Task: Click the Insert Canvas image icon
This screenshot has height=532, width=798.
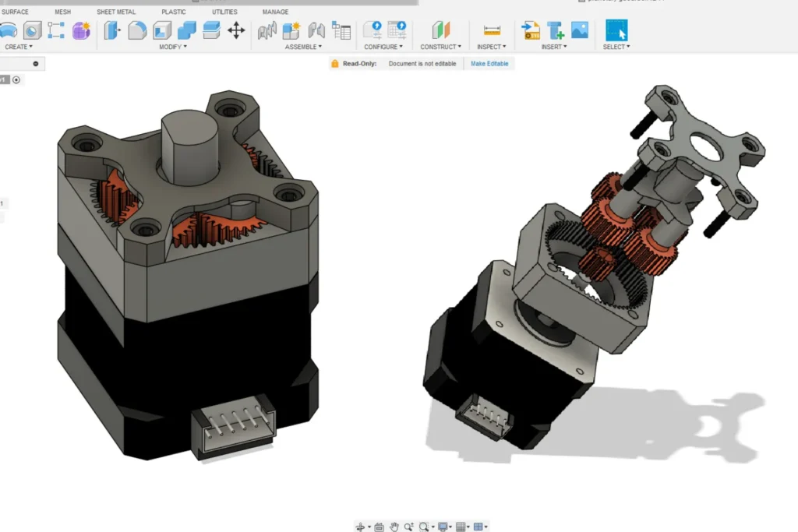Action: tap(579, 30)
